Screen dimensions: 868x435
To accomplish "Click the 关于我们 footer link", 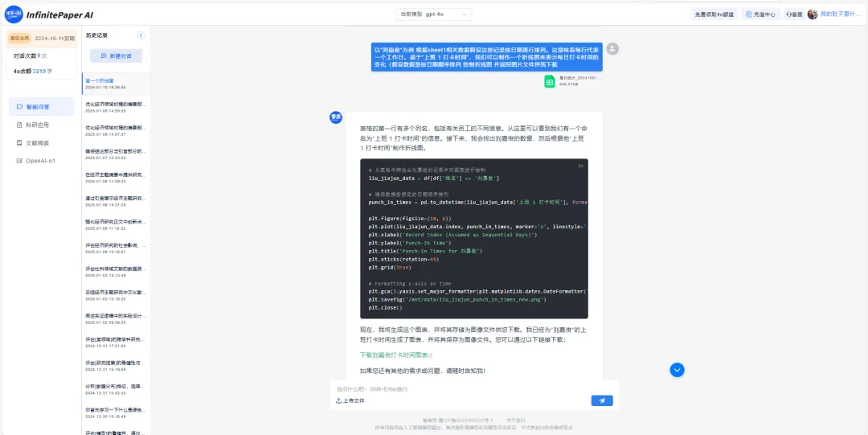I will (x=515, y=421).
